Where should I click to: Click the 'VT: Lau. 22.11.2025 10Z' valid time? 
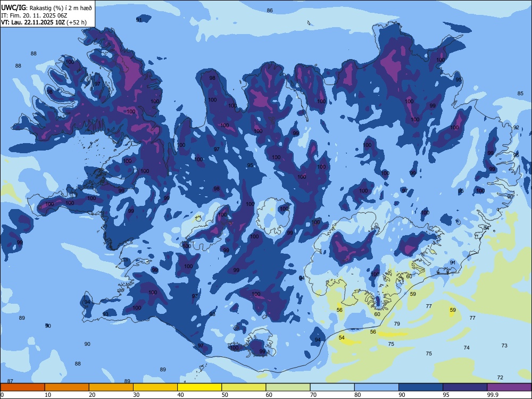click(33, 23)
